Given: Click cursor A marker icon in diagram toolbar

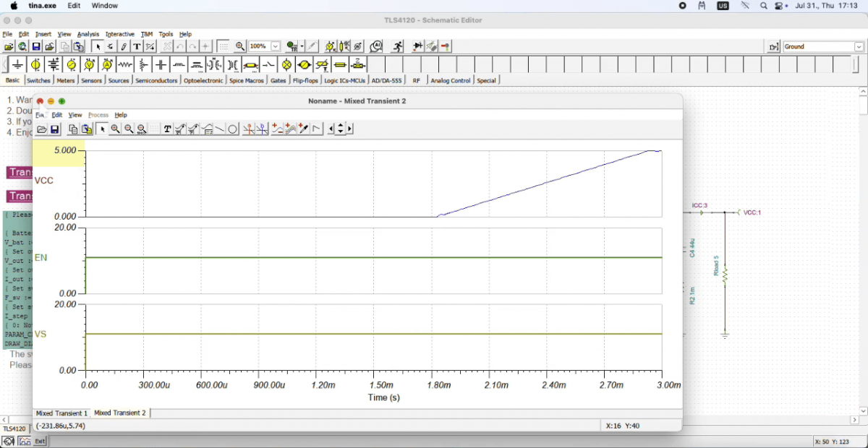Looking at the screenshot, I should point(248,129).
